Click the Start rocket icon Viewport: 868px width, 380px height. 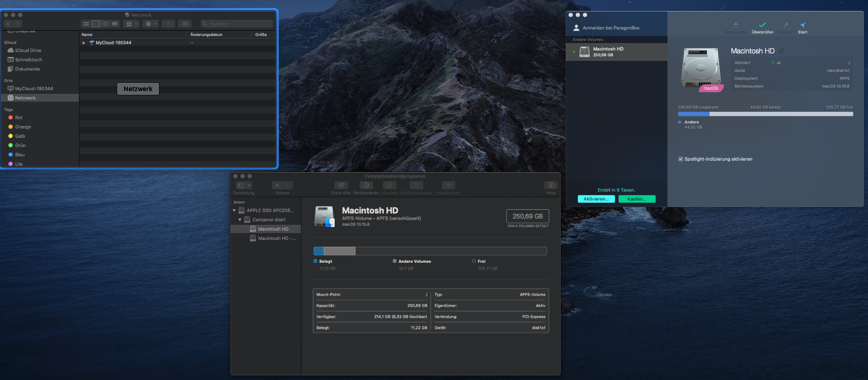[x=802, y=25]
